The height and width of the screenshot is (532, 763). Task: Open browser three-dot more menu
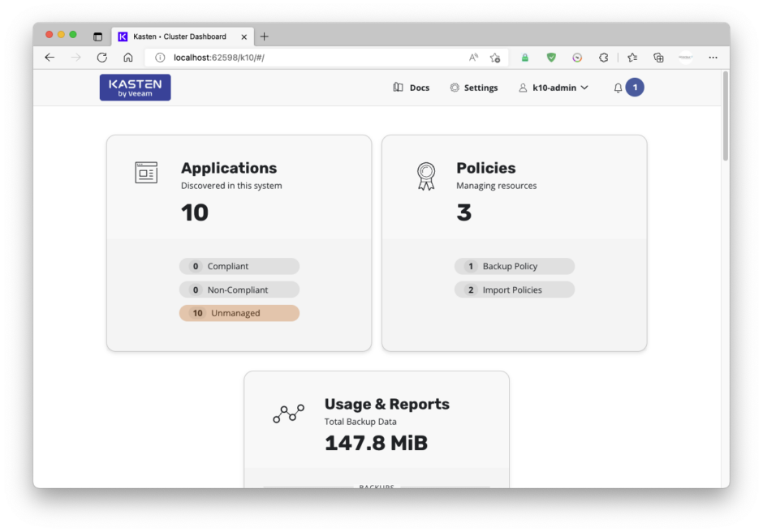[713, 58]
